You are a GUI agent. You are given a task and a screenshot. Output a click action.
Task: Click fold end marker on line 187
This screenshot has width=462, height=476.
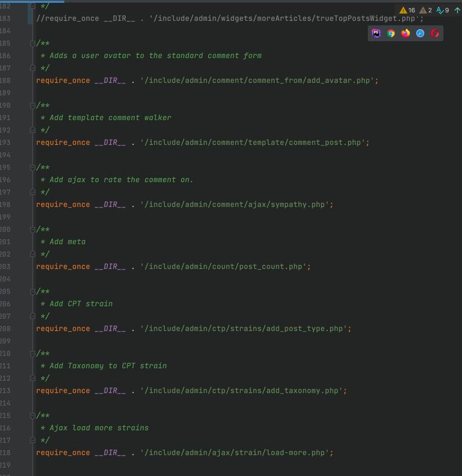tap(33, 68)
